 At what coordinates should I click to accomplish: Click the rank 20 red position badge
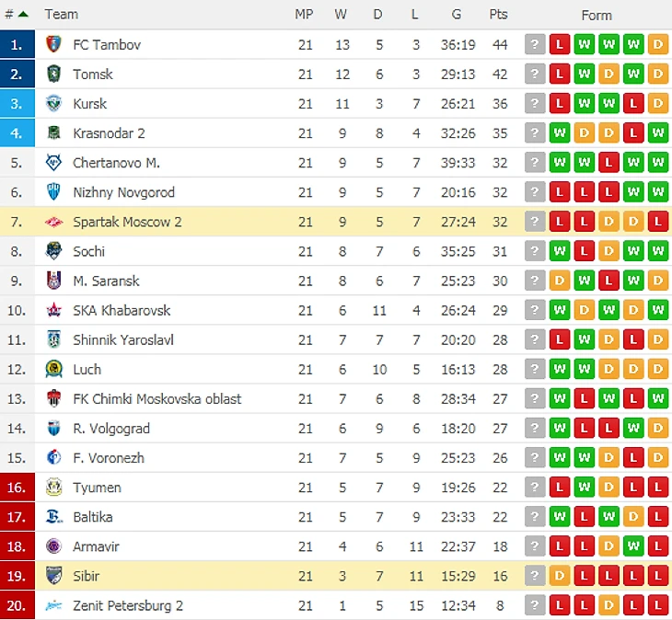[17, 605]
